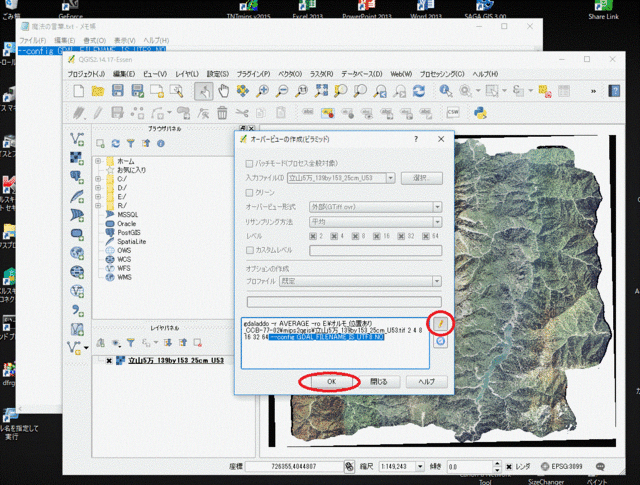Toggle level 2 checkbox
This screenshot has width=640, height=485.
313,236
